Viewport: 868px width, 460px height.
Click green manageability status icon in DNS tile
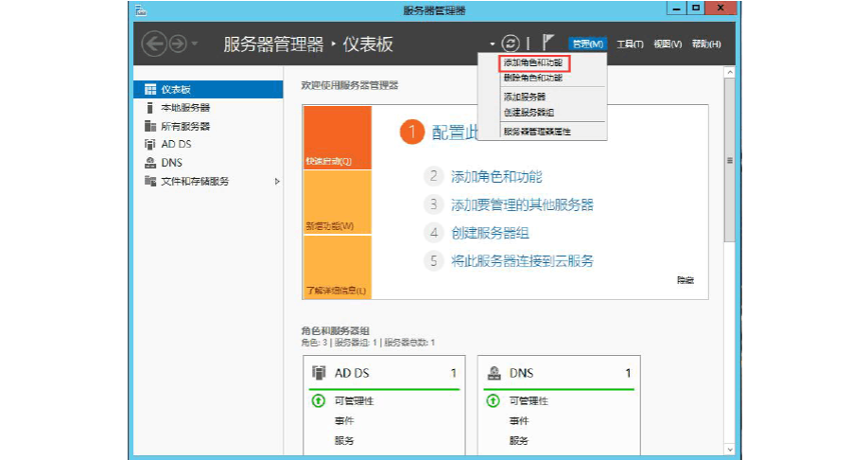click(x=493, y=401)
